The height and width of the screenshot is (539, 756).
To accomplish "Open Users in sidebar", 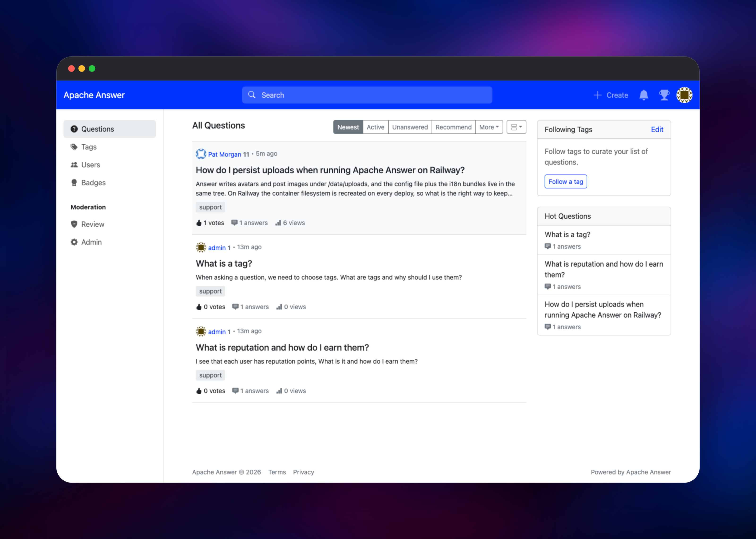I will (109, 165).
